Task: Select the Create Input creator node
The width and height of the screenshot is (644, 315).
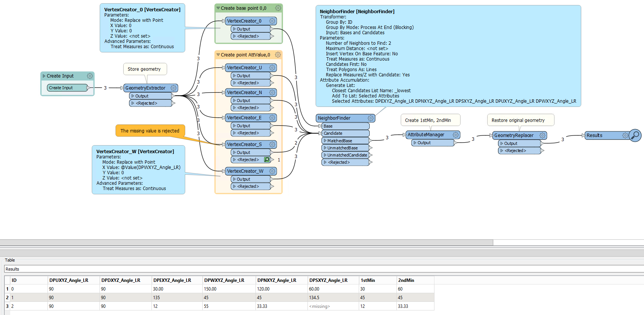Action: [x=67, y=88]
